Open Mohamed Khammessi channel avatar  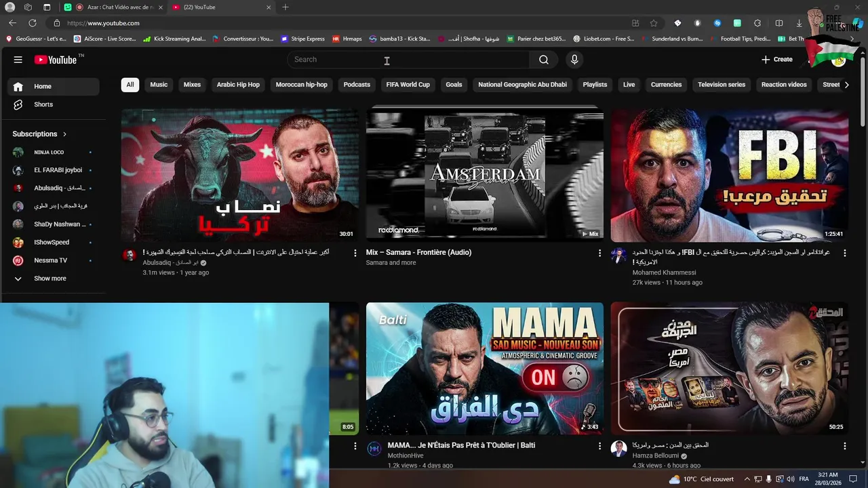point(618,255)
